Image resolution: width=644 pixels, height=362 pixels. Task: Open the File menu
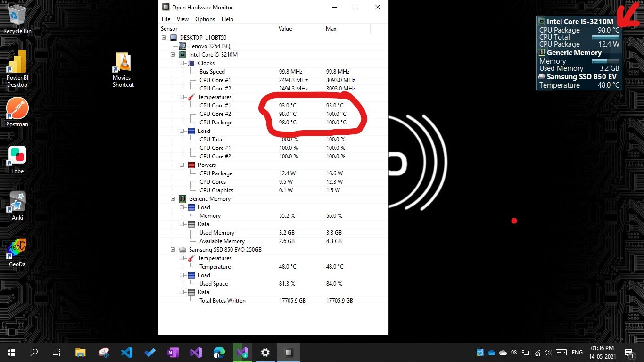click(x=166, y=19)
